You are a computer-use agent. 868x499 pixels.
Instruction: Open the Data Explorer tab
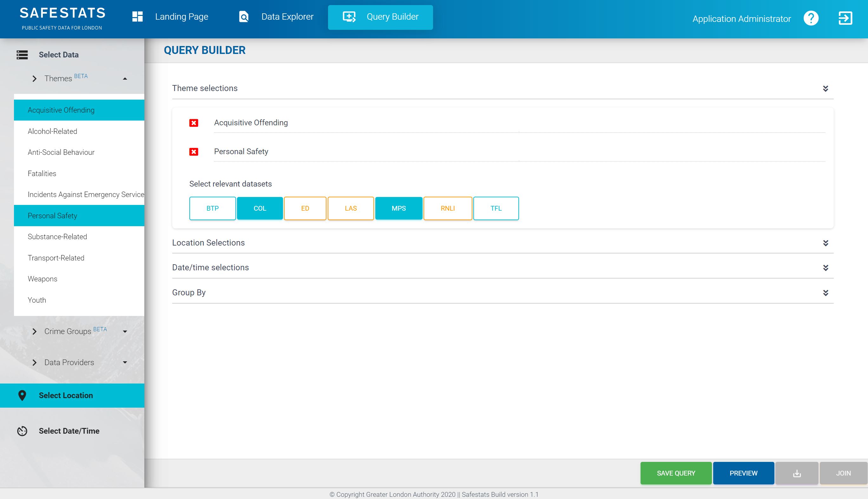click(276, 17)
